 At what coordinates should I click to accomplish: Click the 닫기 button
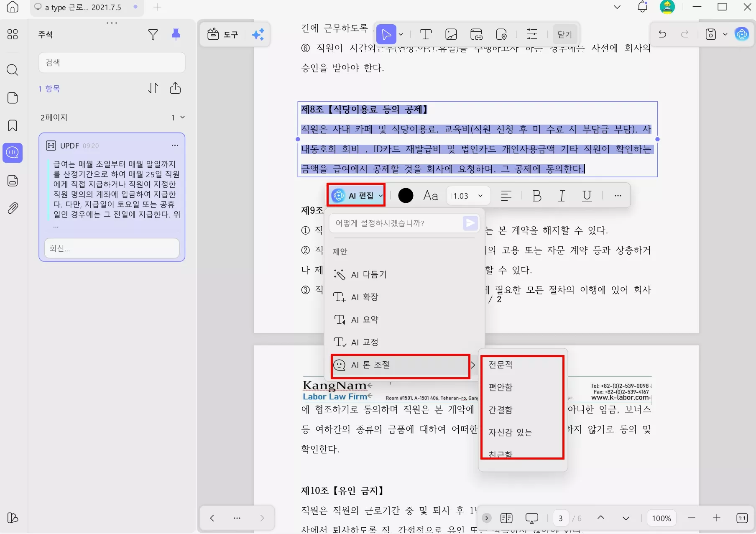(564, 34)
